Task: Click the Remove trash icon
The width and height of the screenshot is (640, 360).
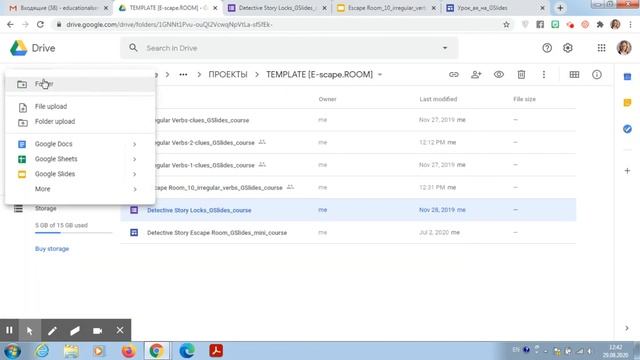Action: pyautogui.click(x=521, y=75)
